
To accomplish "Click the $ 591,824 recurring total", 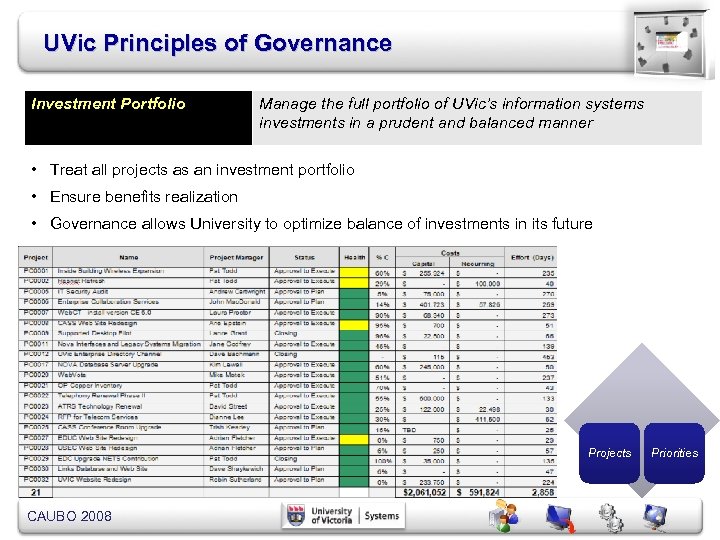I will (x=478, y=492).
